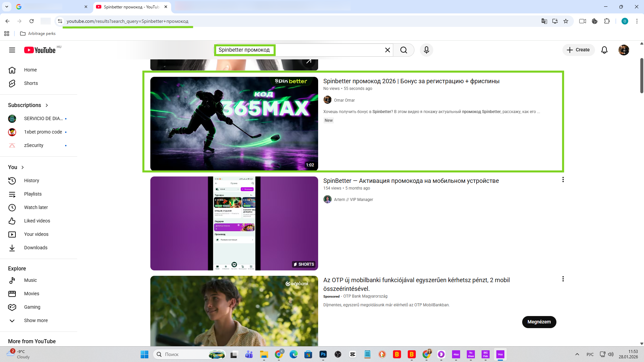Viewport: 644px width, 362px height.
Task: Click the OTP Bank ad thumbnail
Action: [x=234, y=311]
